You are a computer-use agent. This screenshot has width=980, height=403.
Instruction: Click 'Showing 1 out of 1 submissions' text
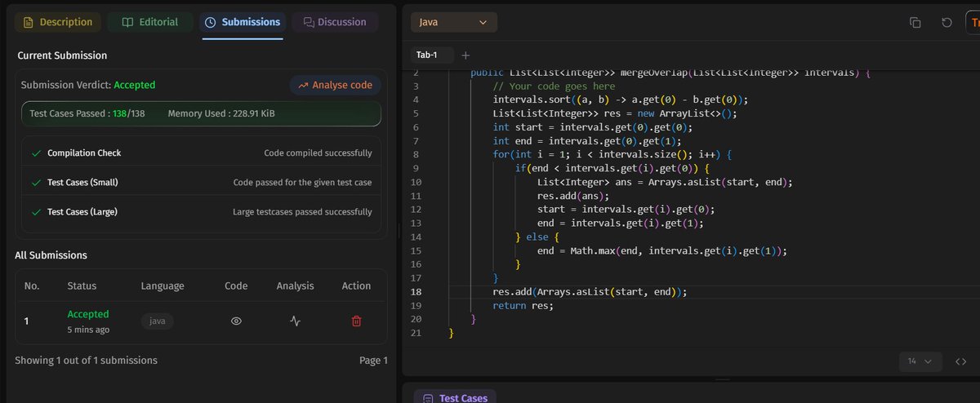click(x=87, y=360)
